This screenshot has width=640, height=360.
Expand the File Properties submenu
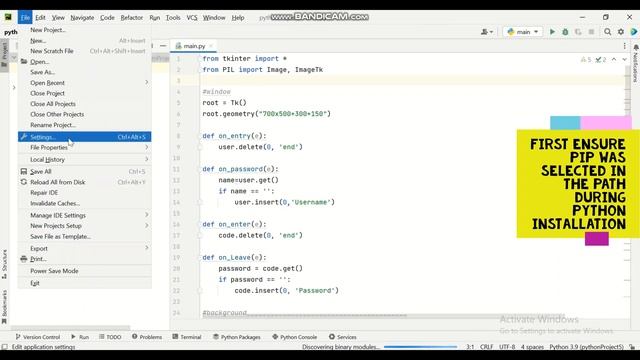(84, 147)
